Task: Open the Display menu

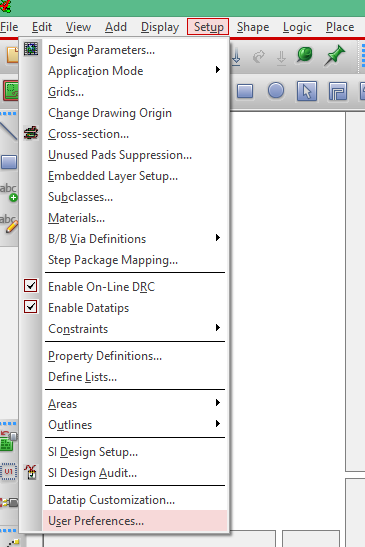Action: tap(160, 27)
